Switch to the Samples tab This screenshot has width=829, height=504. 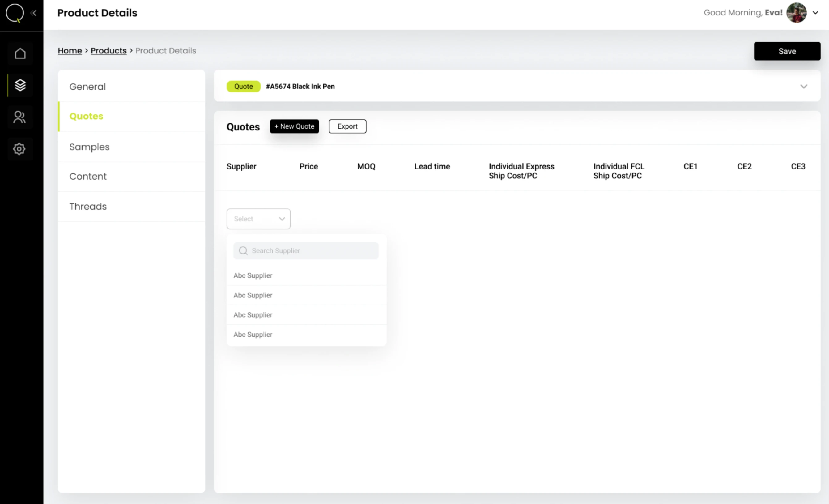click(90, 147)
